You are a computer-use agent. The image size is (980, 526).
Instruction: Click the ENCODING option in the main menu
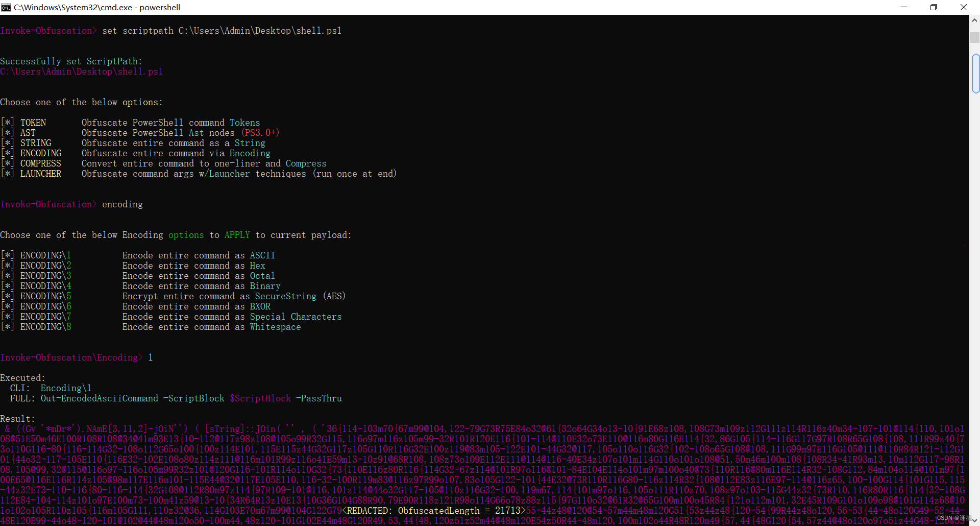(135, 153)
